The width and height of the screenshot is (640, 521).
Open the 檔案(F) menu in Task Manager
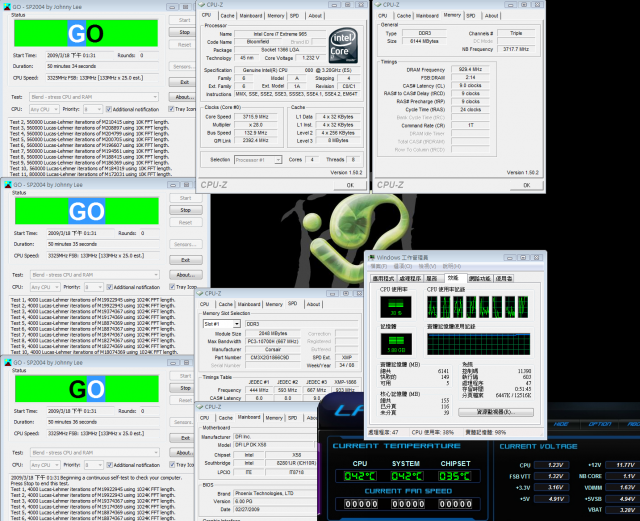[378, 266]
